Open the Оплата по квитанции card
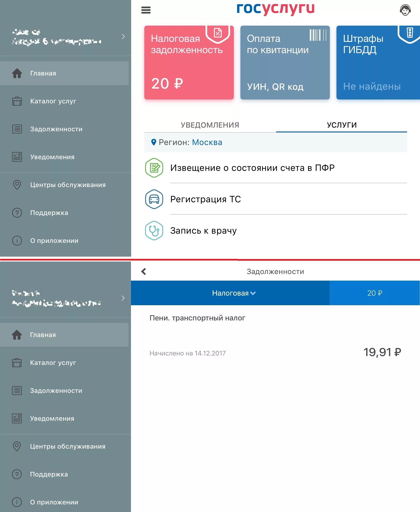The image size is (420, 512). pos(285,62)
